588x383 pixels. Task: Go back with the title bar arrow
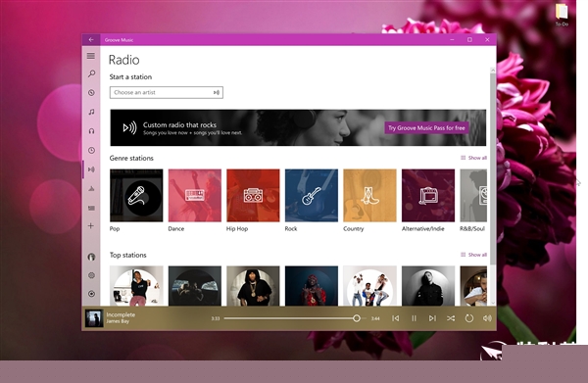point(91,39)
